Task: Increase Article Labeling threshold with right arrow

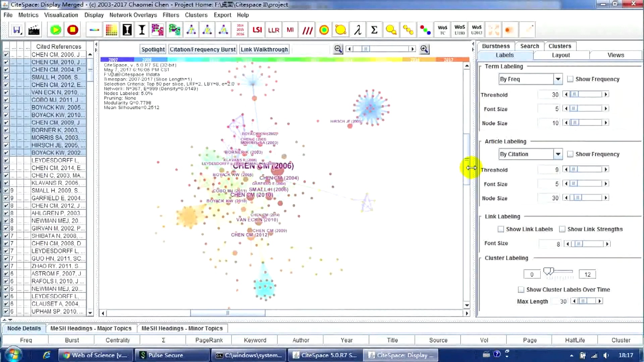Action: [x=606, y=170]
